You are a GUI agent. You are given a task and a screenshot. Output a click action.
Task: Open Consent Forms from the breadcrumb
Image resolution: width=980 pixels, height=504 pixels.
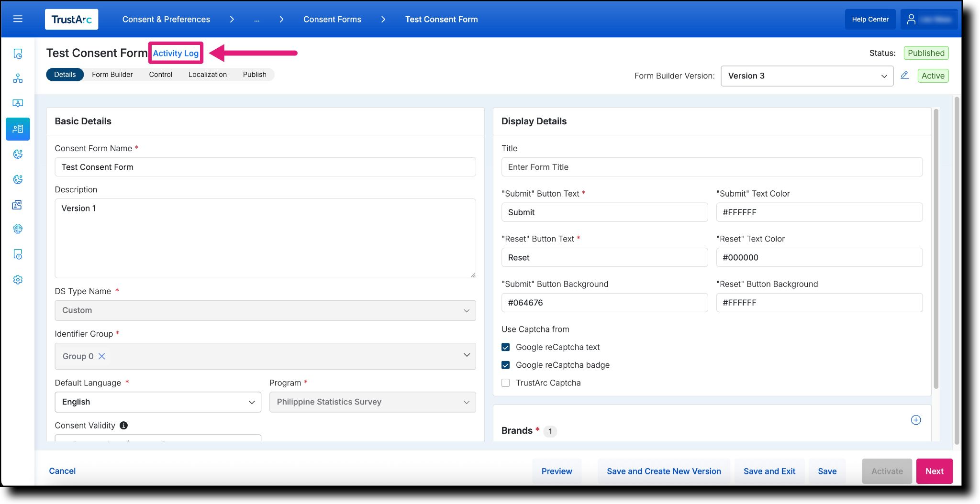(x=332, y=19)
